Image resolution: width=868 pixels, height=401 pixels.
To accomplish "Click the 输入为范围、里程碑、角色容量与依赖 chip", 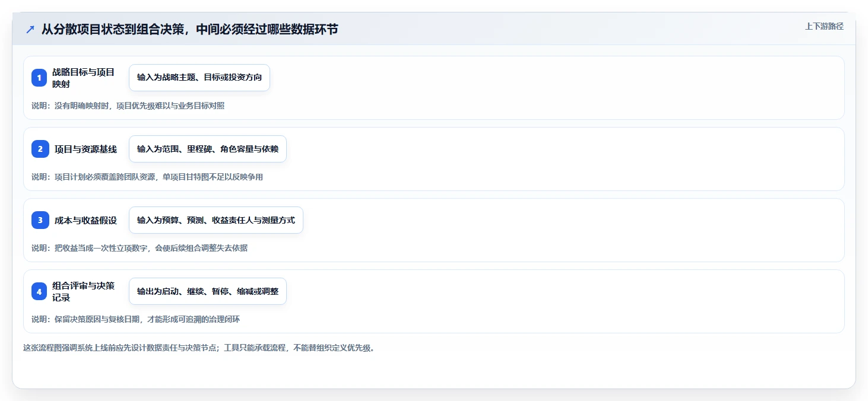I will tap(208, 149).
